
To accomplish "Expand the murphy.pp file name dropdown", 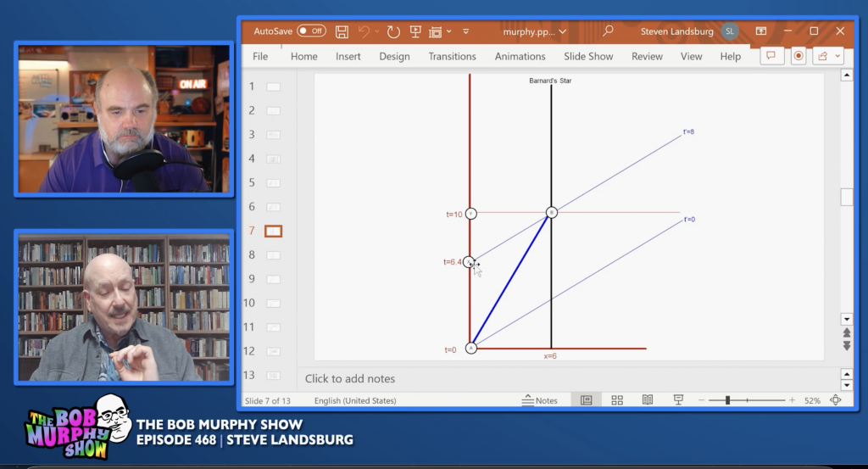I will pos(563,31).
